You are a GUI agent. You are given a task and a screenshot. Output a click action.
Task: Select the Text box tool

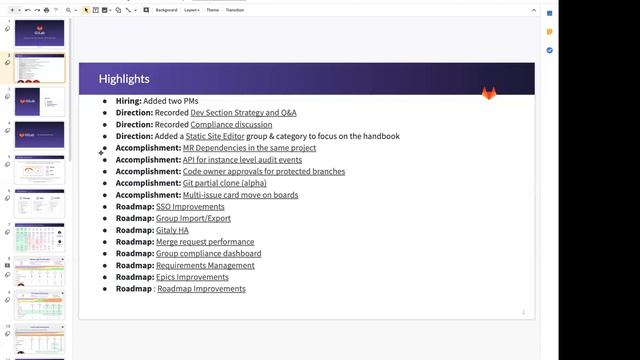click(x=96, y=10)
